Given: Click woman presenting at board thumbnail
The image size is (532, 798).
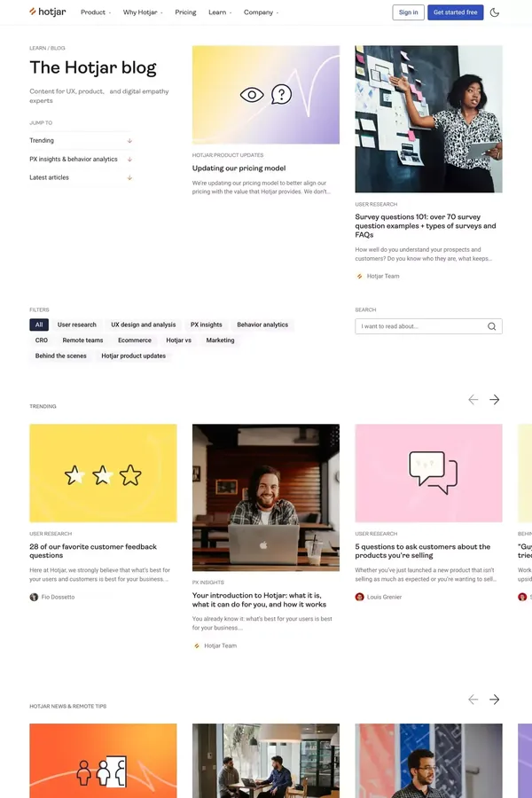Looking at the screenshot, I should click(x=428, y=119).
